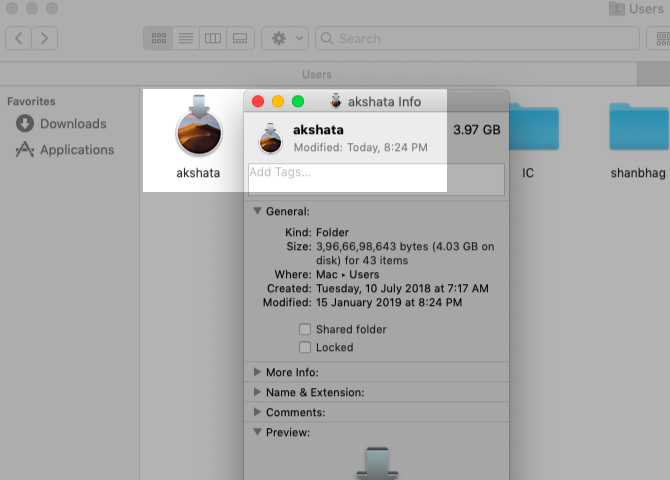
Task: Click the Users tab in Finder
Action: [317, 74]
